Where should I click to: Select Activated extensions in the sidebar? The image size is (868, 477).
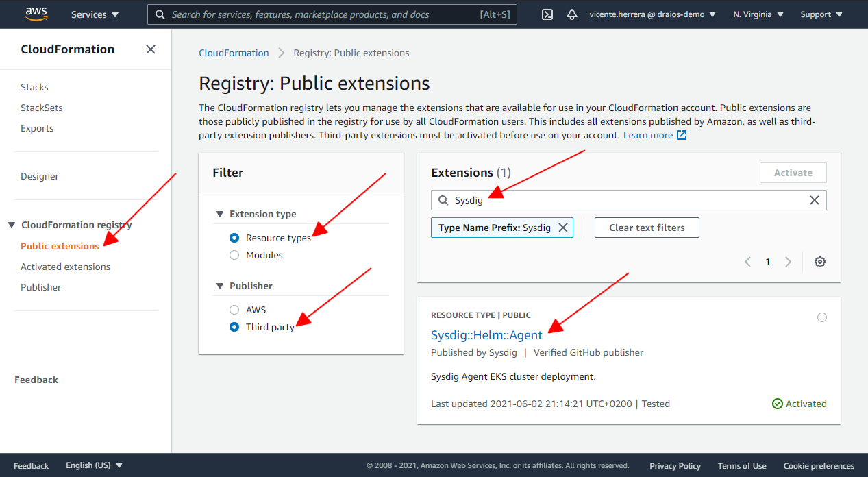(65, 266)
